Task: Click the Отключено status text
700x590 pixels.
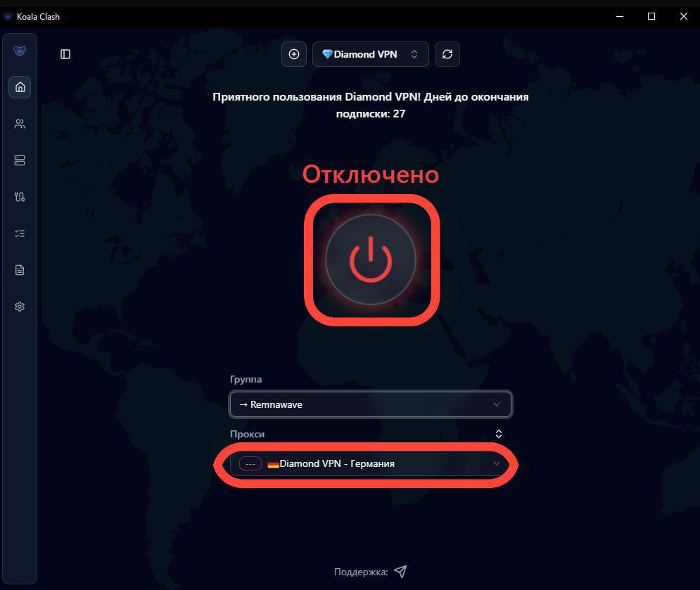Action: [371, 174]
